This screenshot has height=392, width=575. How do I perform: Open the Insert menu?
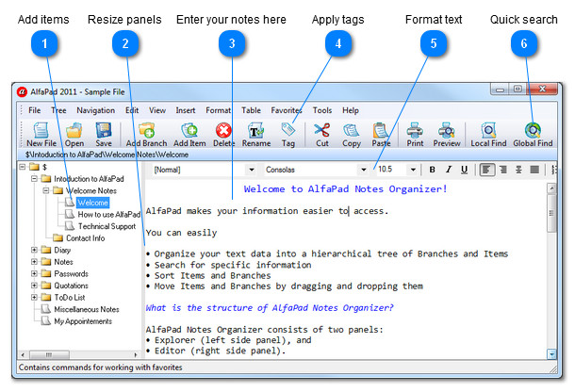click(x=186, y=110)
